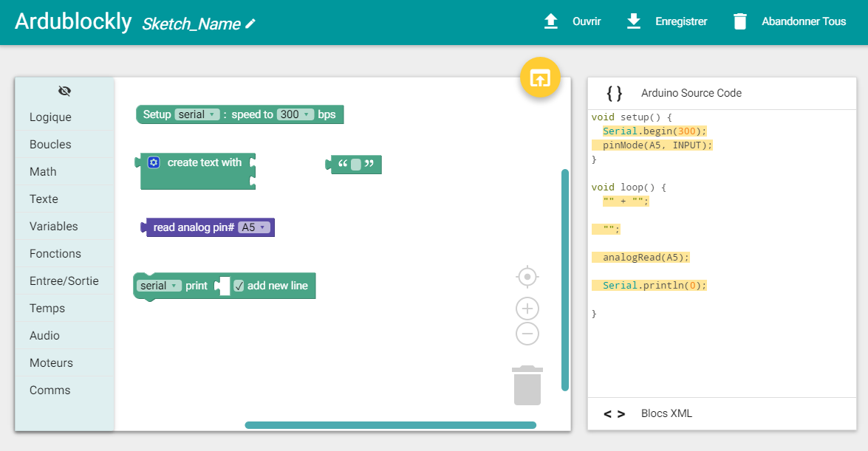The width and height of the screenshot is (868, 451).
Task: Zoom in with the plus icon
Action: (527, 309)
